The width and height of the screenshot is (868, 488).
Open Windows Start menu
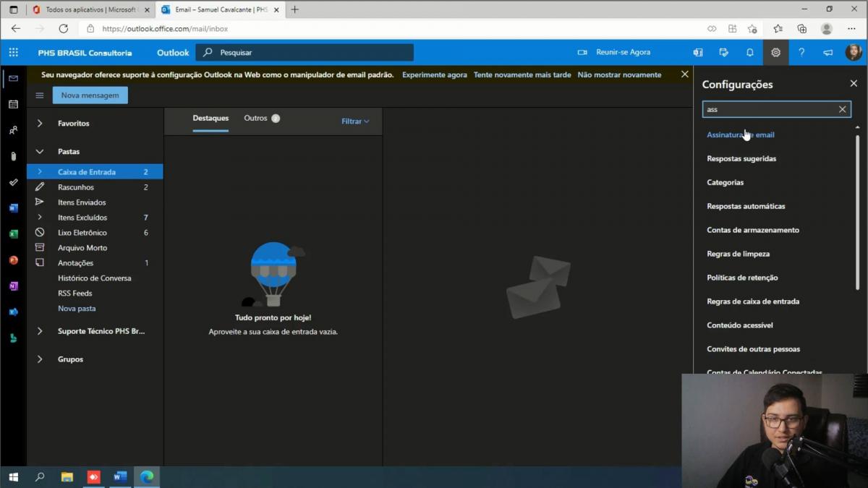pos(13,477)
